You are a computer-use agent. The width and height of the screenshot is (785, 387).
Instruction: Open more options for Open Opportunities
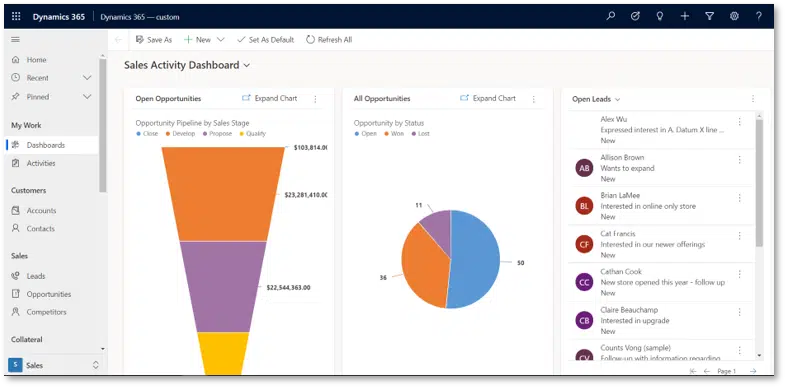pyautogui.click(x=315, y=99)
